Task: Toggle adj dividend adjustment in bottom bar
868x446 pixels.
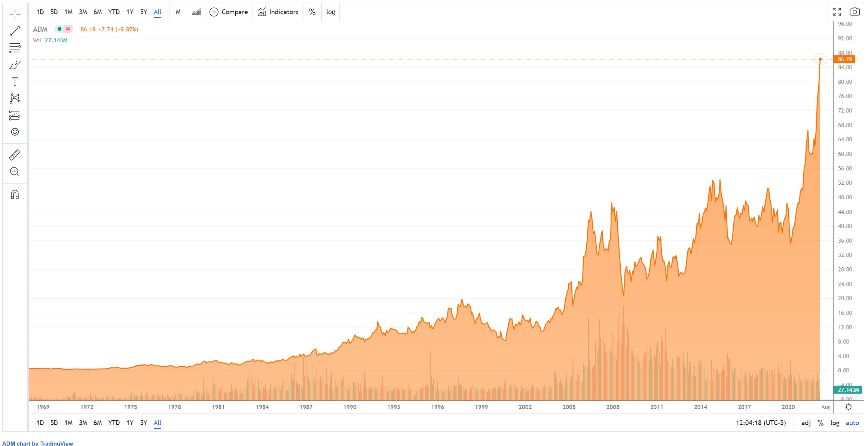Action: point(806,423)
